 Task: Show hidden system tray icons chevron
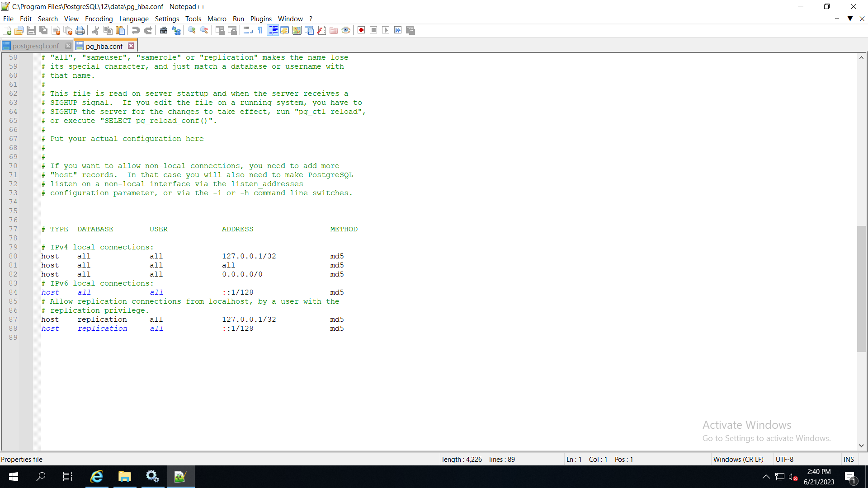(x=766, y=477)
